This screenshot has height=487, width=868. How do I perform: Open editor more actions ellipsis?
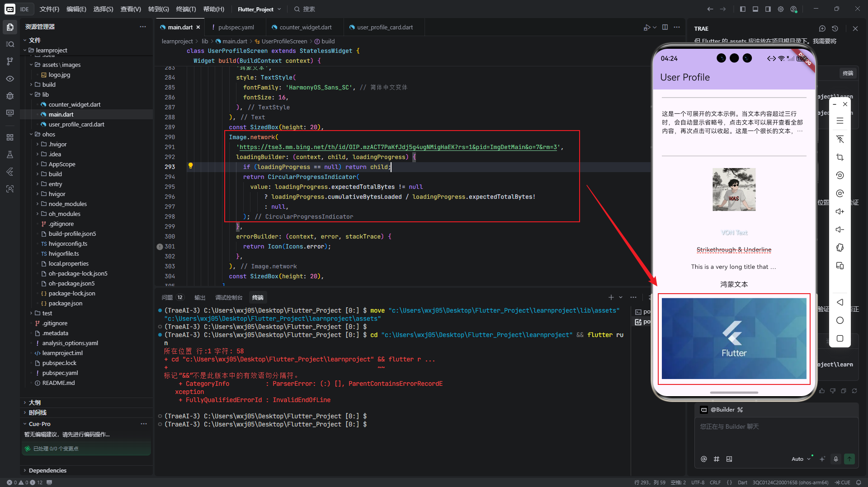pos(677,27)
